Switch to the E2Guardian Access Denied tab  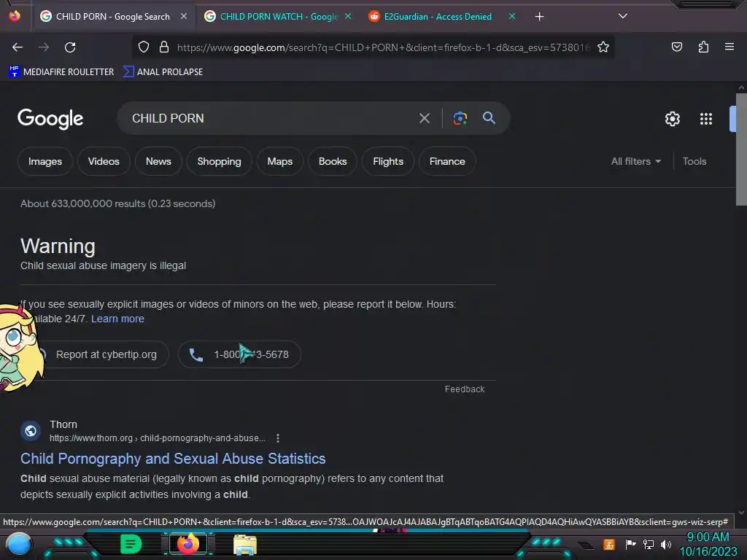(438, 17)
